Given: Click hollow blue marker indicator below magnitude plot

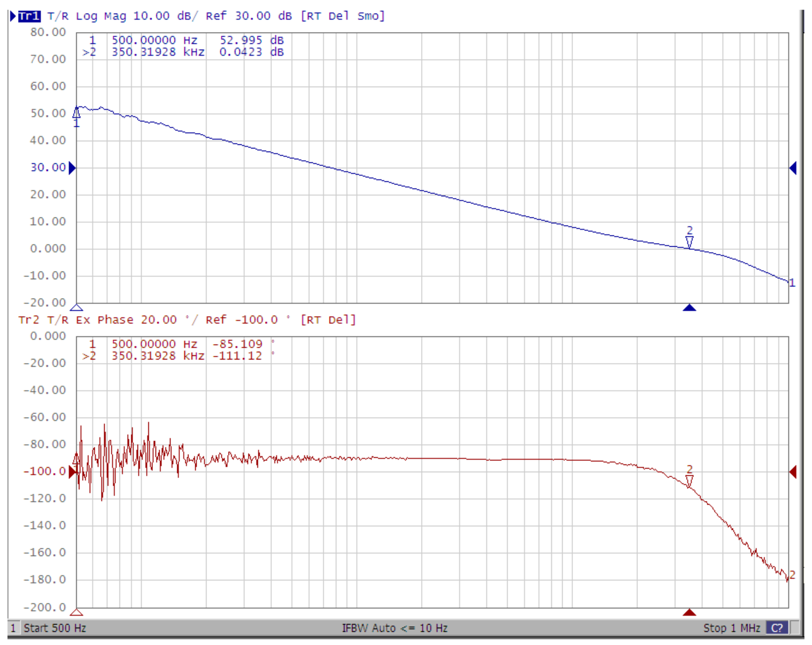Looking at the screenshot, I should [77, 308].
